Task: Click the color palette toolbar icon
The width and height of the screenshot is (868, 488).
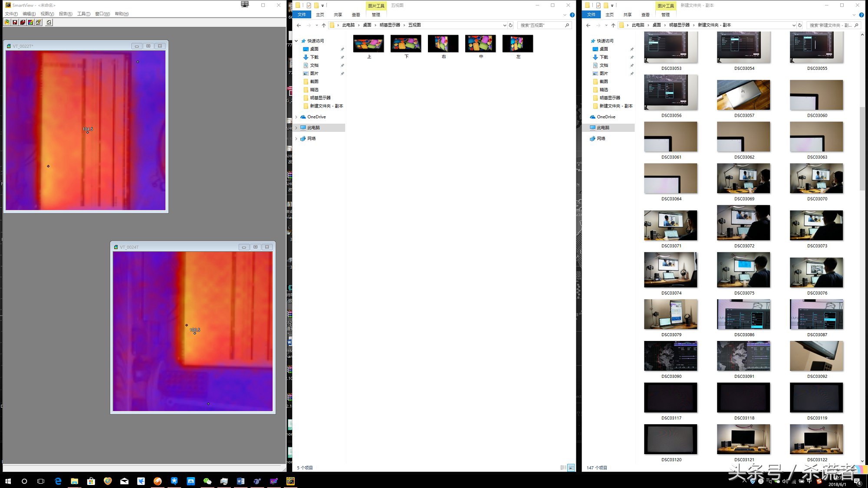Action: 31,22
